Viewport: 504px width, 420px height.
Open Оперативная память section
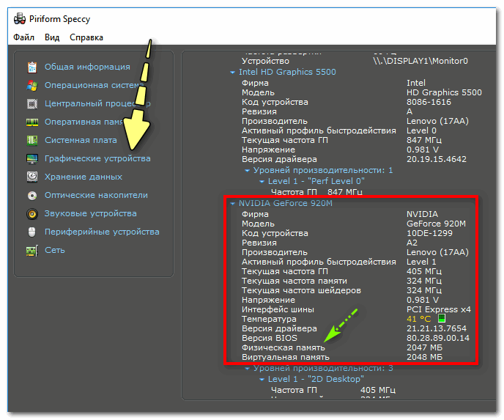click(84, 122)
